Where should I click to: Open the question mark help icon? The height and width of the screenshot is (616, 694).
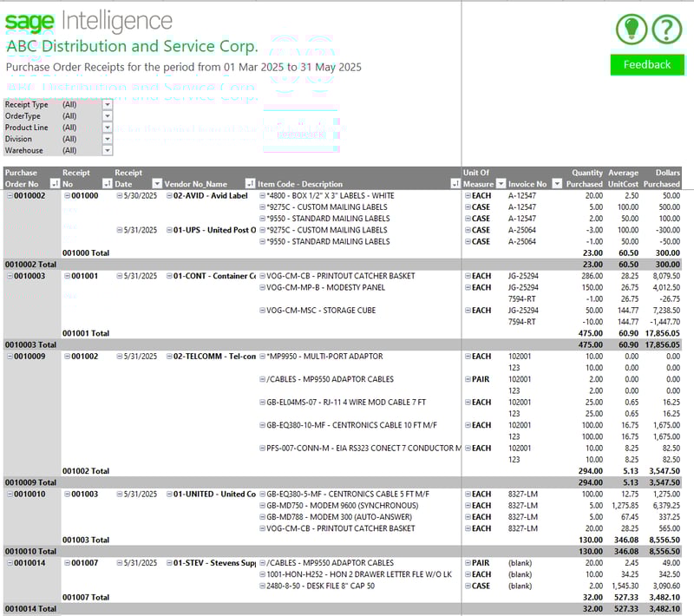[x=666, y=29]
